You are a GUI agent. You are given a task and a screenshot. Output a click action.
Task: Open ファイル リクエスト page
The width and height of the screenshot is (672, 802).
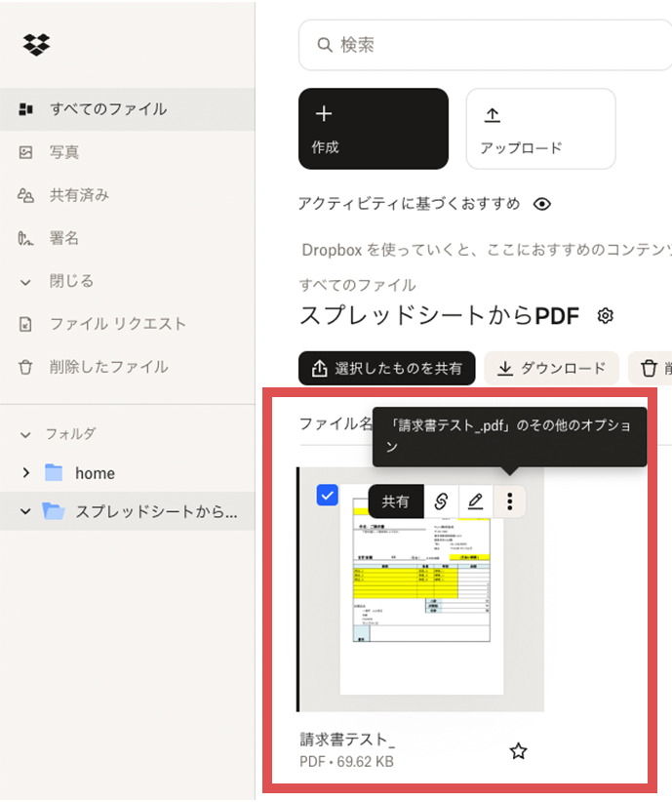coord(128,324)
